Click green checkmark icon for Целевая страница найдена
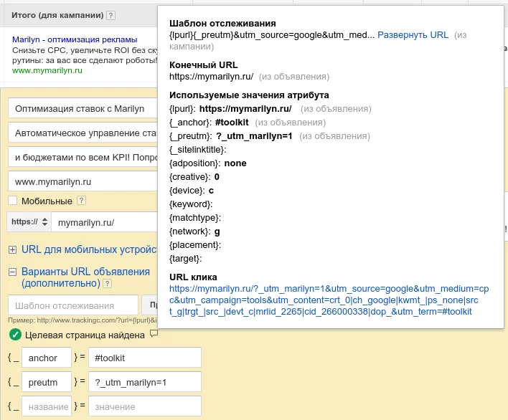The width and height of the screenshot is (508, 420). [x=15, y=335]
